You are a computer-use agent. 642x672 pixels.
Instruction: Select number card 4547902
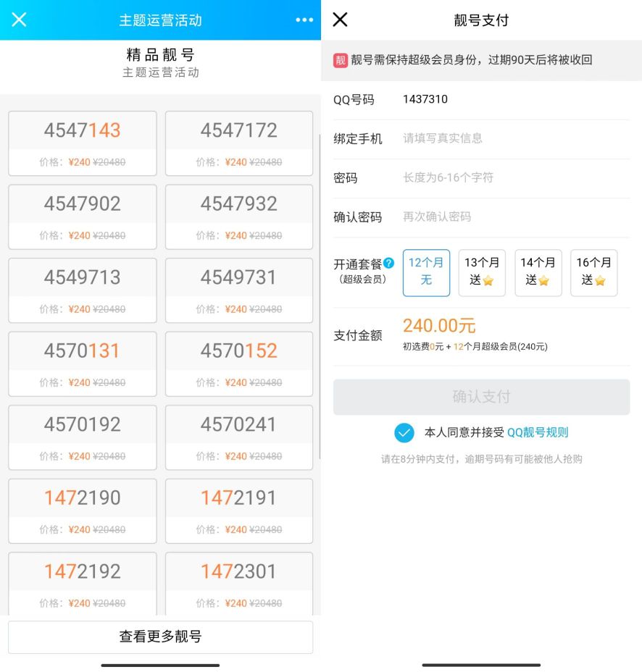tap(83, 217)
